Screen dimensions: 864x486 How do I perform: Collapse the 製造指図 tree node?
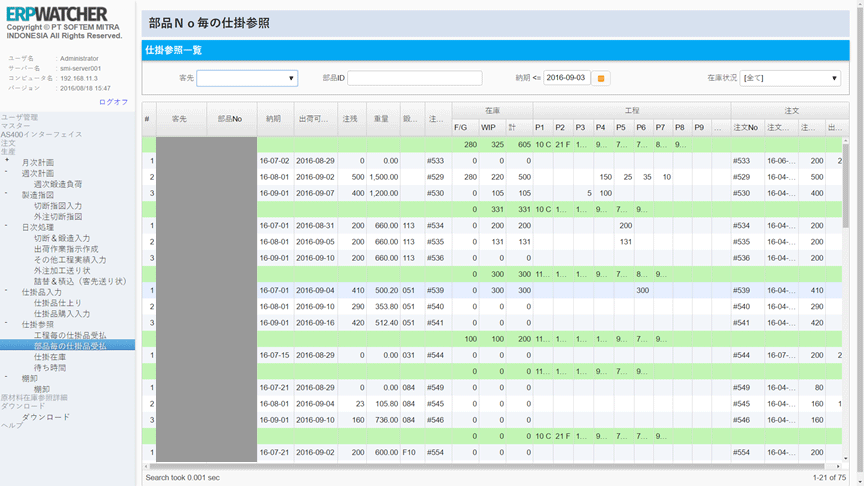(7, 193)
